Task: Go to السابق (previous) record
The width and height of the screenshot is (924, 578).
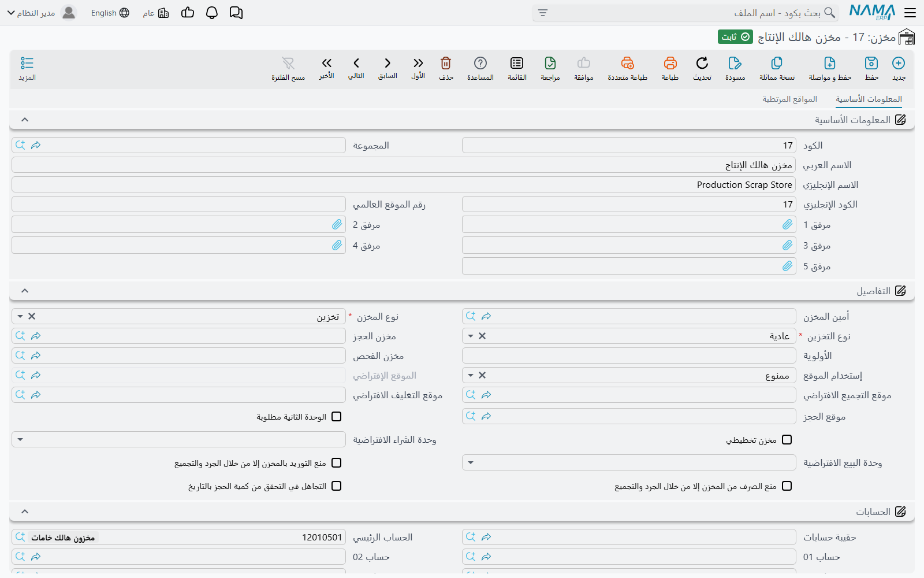Action: [x=388, y=63]
